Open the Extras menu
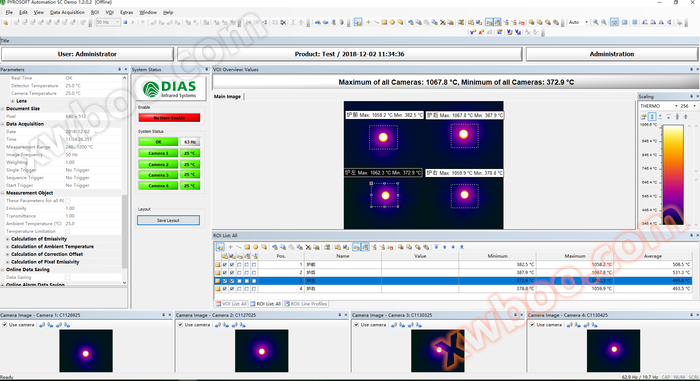The width and height of the screenshot is (700, 381). tap(126, 13)
